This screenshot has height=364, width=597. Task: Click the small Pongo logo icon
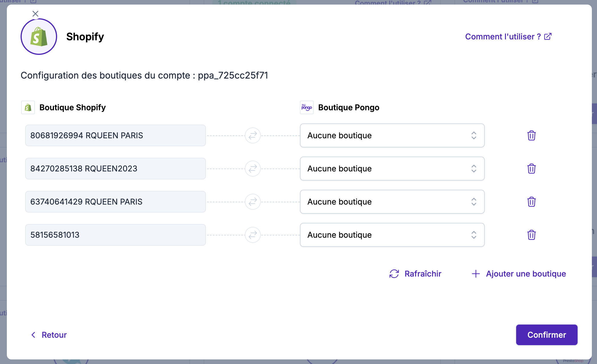click(x=307, y=107)
